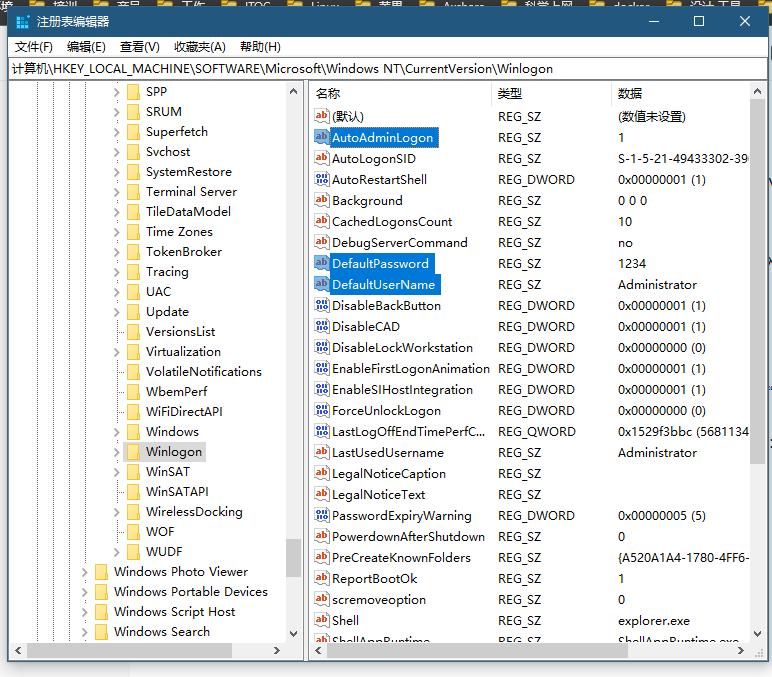Click the tree pane horizontal scroll right arrow
Viewport: 772px width, 677px height.
(x=277, y=650)
